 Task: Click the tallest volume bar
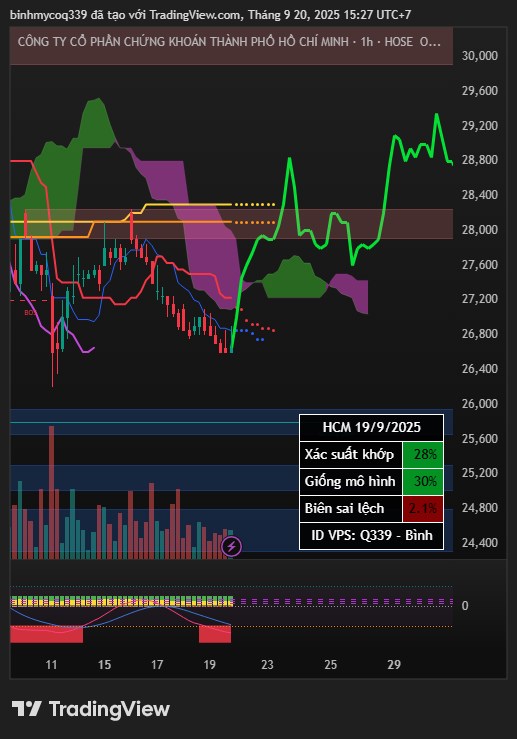[x=51, y=492]
